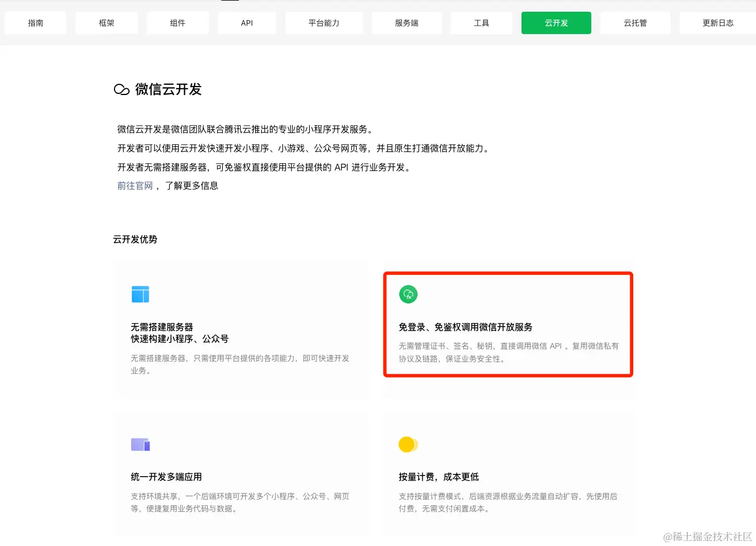The height and width of the screenshot is (546, 756).
Task: Click the description starting 支持环境共享
Action: 240,502
